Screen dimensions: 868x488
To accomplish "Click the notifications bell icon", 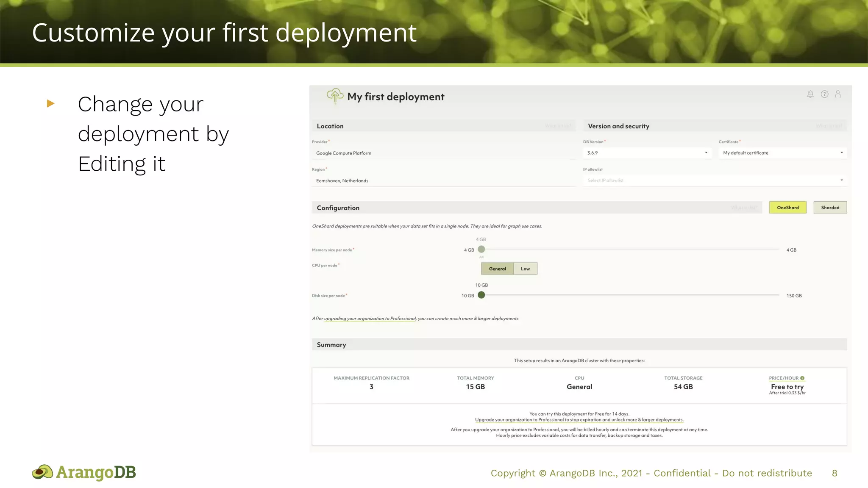I will click(810, 94).
